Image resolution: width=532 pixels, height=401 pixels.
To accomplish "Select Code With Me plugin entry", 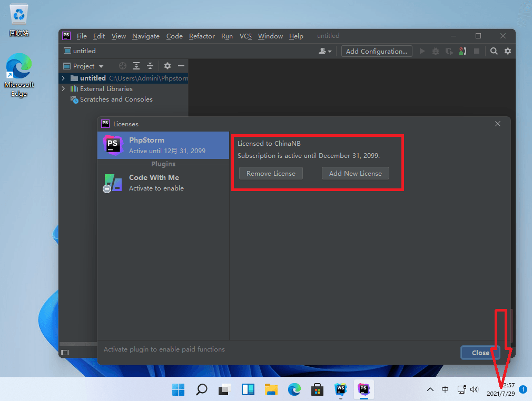I will (x=163, y=183).
